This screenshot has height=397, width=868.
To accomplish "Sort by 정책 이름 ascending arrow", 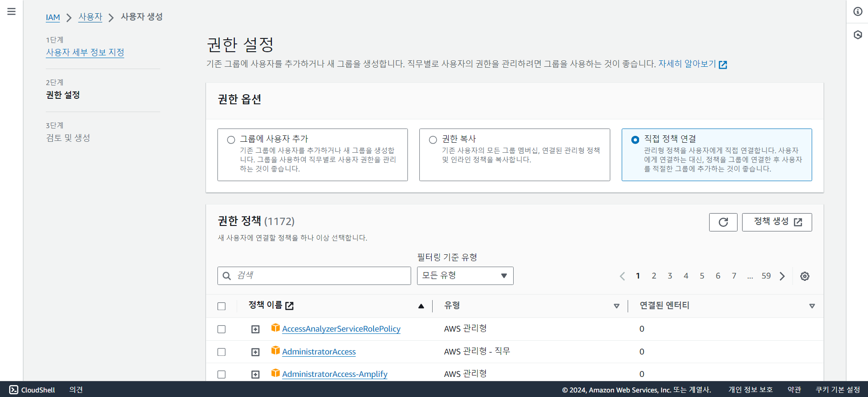I will pos(421,306).
